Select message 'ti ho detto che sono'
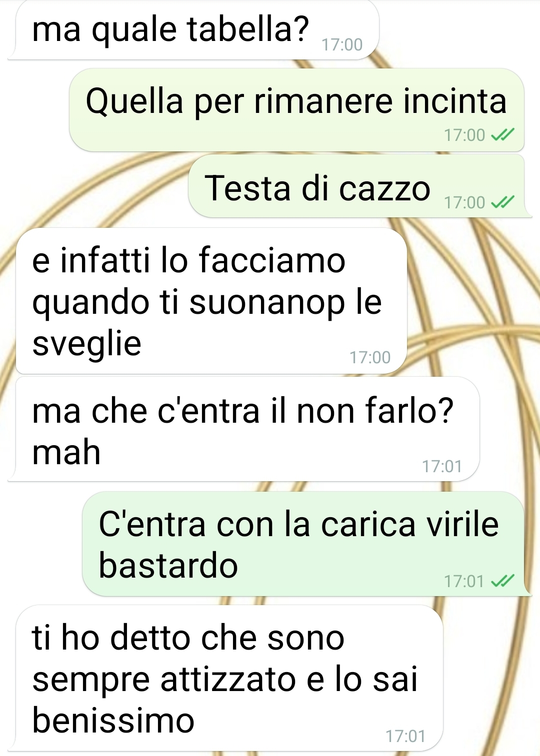540x756 pixels. pos(229,678)
